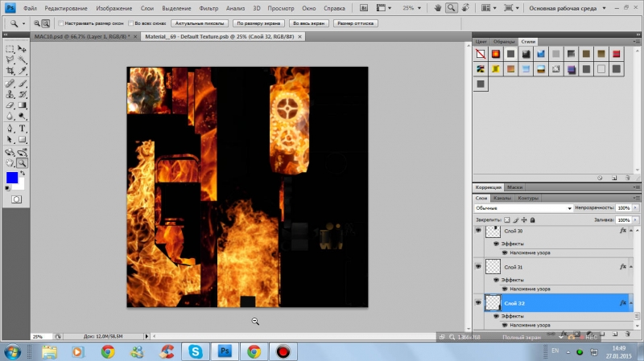Select the Magic Wand tool
644x361 pixels.
click(x=23, y=59)
